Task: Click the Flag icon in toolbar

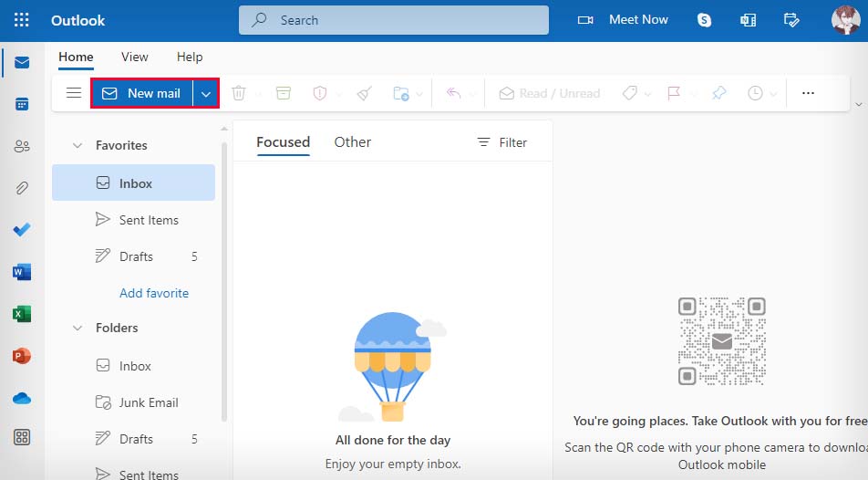Action: (x=674, y=93)
